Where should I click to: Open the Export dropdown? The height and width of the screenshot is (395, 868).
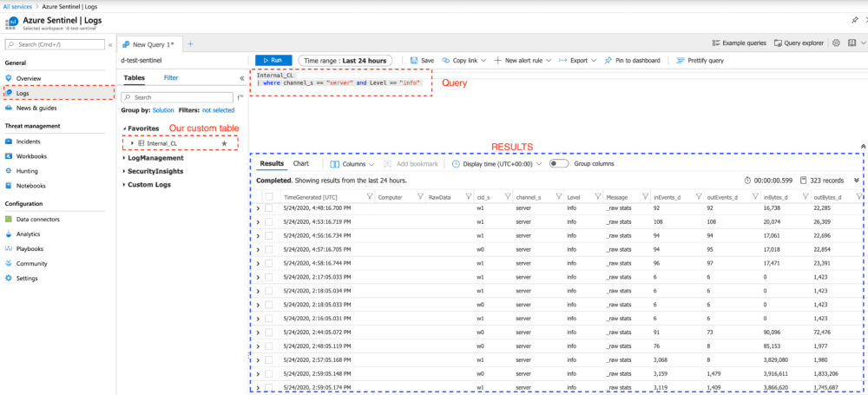577,61
